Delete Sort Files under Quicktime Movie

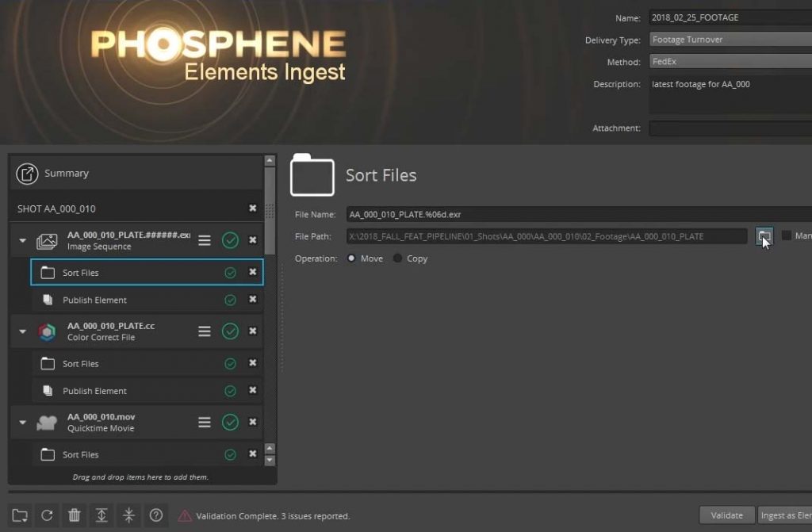pos(253,454)
